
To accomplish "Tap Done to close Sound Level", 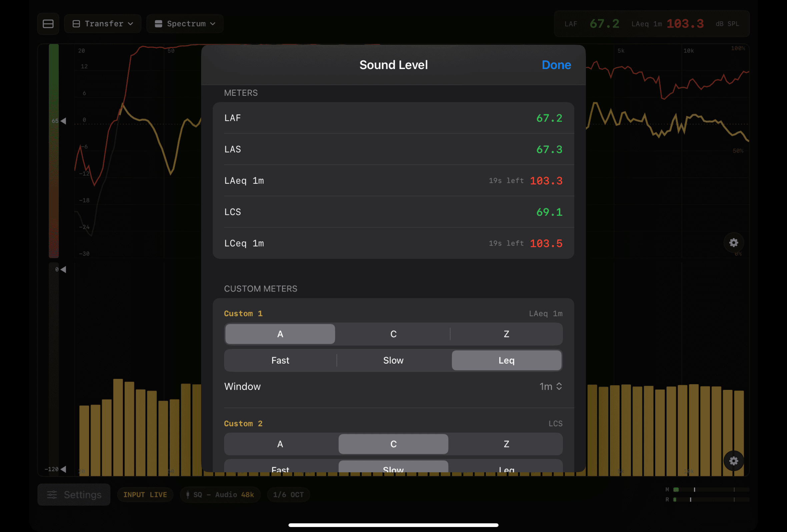I will coord(556,65).
